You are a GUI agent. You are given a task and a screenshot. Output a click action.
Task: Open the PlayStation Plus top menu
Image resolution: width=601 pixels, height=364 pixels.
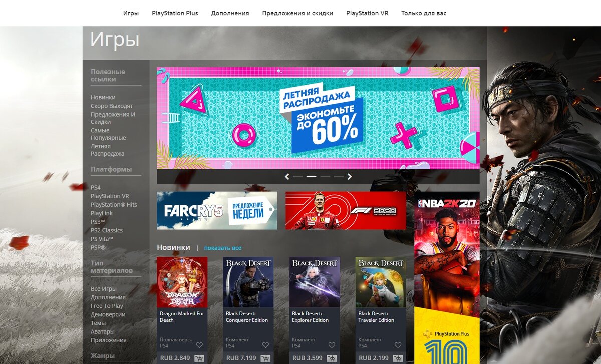tap(175, 13)
